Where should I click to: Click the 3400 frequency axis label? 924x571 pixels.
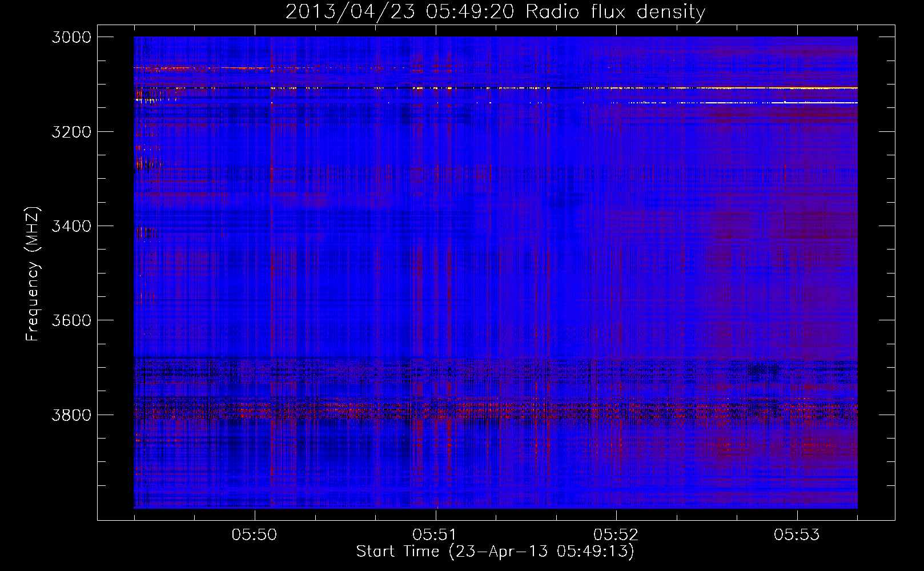71,226
